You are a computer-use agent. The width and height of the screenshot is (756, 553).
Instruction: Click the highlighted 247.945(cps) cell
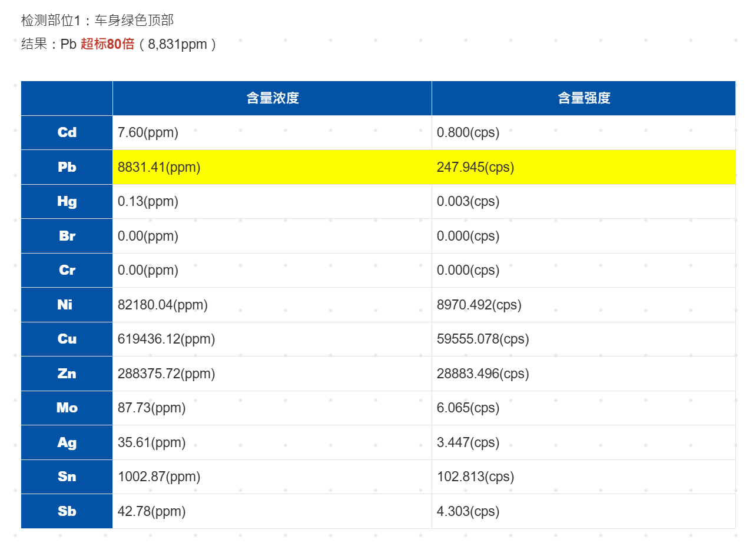583,167
